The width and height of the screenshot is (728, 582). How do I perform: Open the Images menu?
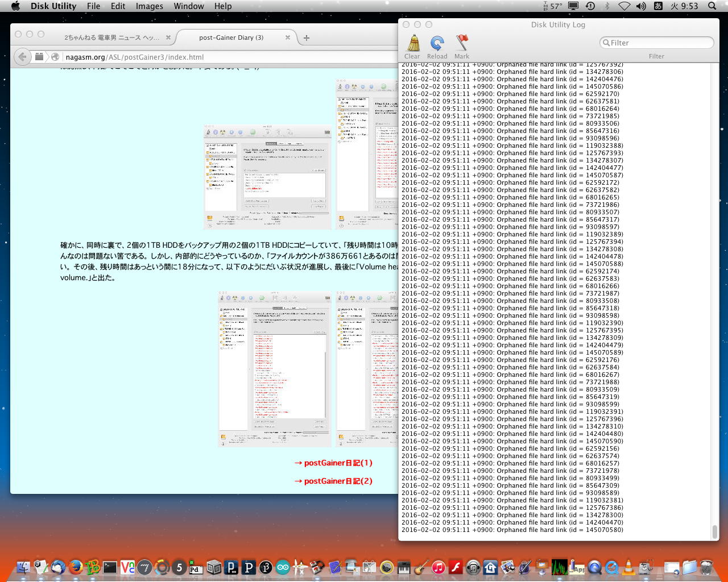click(x=150, y=6)
